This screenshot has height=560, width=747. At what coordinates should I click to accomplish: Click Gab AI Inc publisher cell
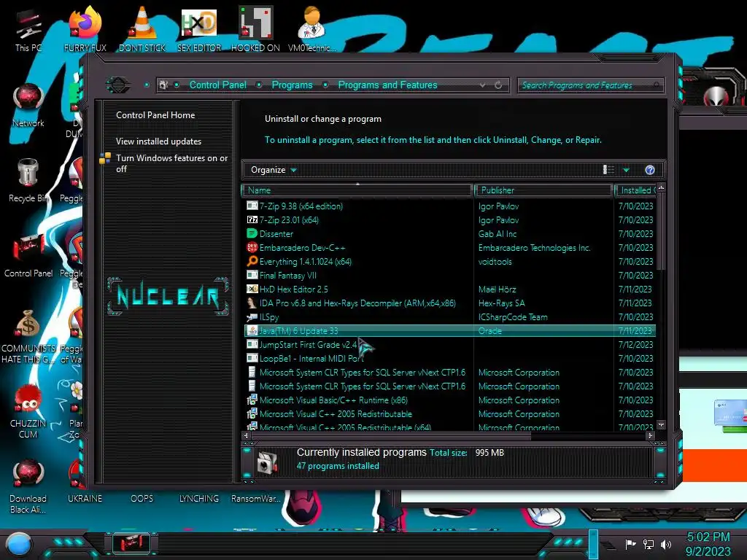[x=498, y=234]
